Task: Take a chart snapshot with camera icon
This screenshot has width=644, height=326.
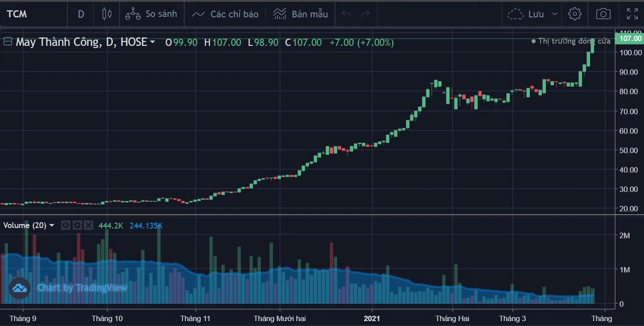Action: [x=603, y=14]
